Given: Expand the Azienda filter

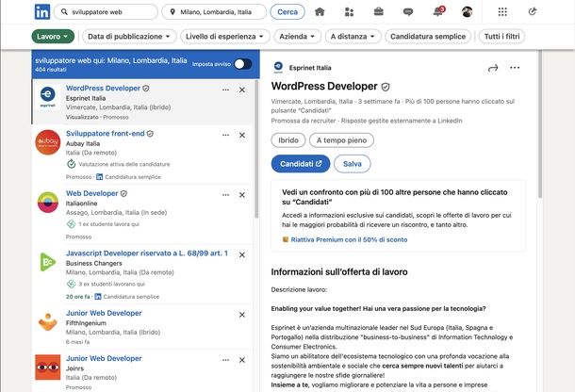Looking at the screenshot, I should 297,37.
